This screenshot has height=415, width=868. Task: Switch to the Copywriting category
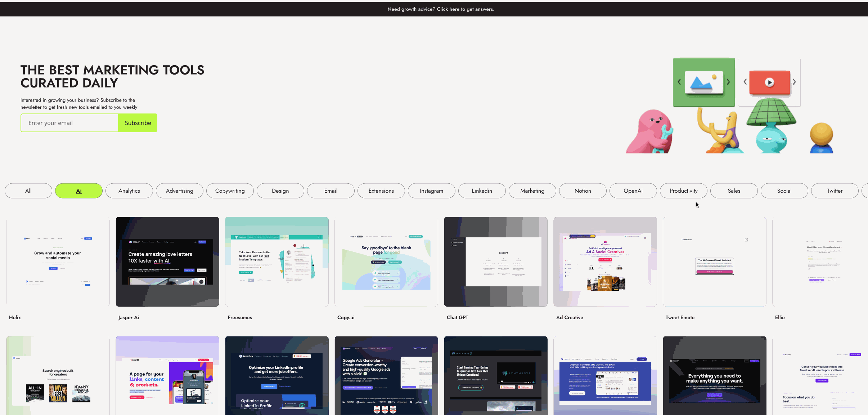point(230,191)
